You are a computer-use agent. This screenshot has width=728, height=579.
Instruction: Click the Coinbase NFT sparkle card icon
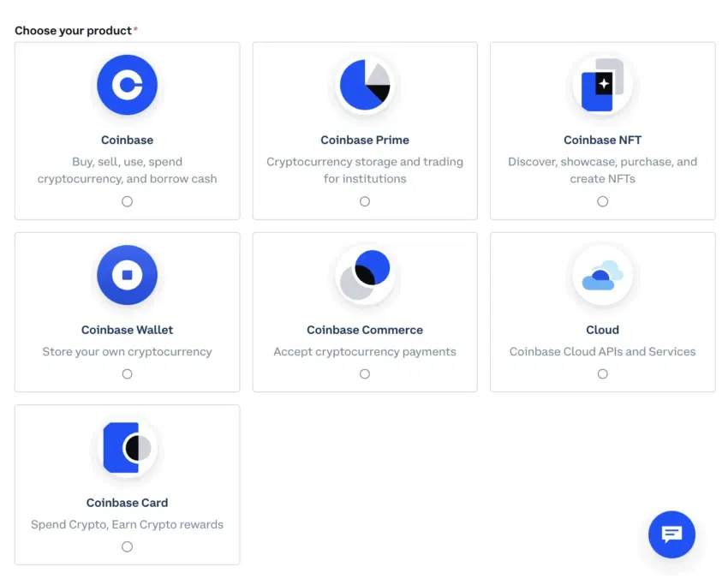(602, 85)
